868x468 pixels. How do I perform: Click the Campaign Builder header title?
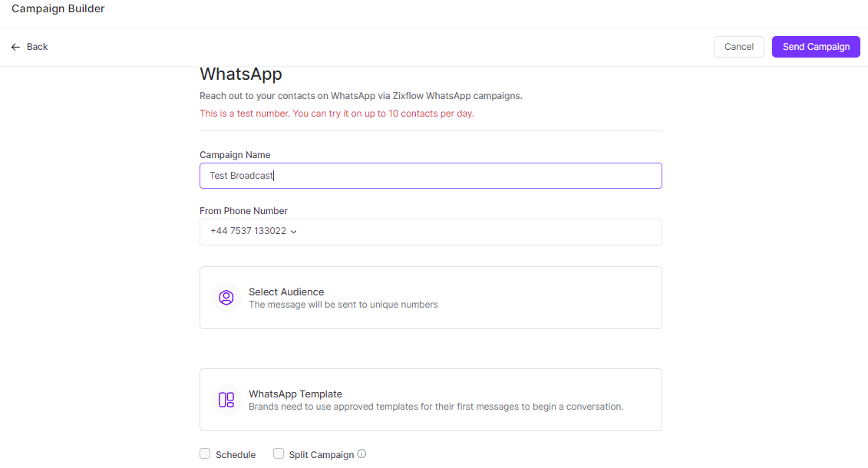(x=58, y=8)
